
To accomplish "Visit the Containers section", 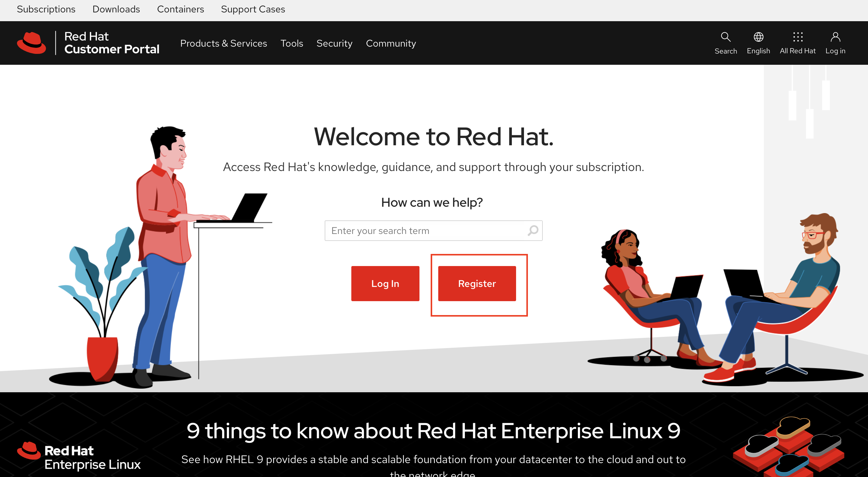I will click(181, 9).
